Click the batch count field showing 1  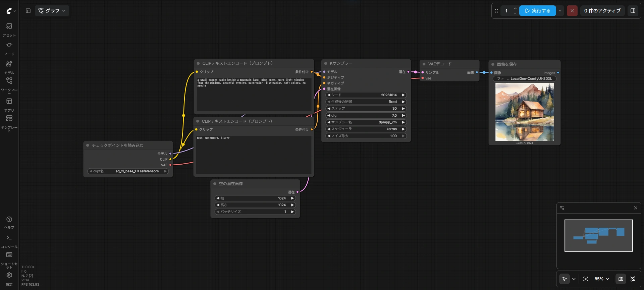(x=506, y=11)
